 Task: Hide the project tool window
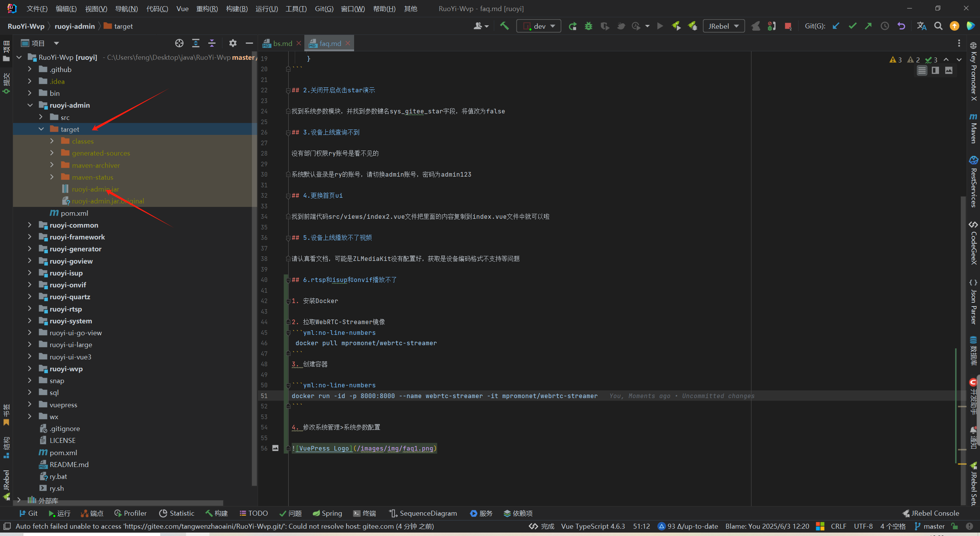[249, 43]
